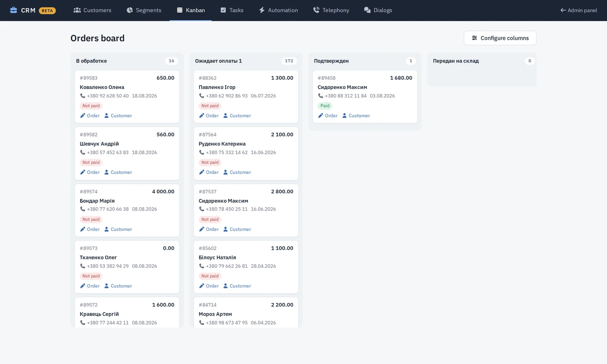607x364 pixels.
Task: Click the 16 count badge
Action: [x=171, y=61]
